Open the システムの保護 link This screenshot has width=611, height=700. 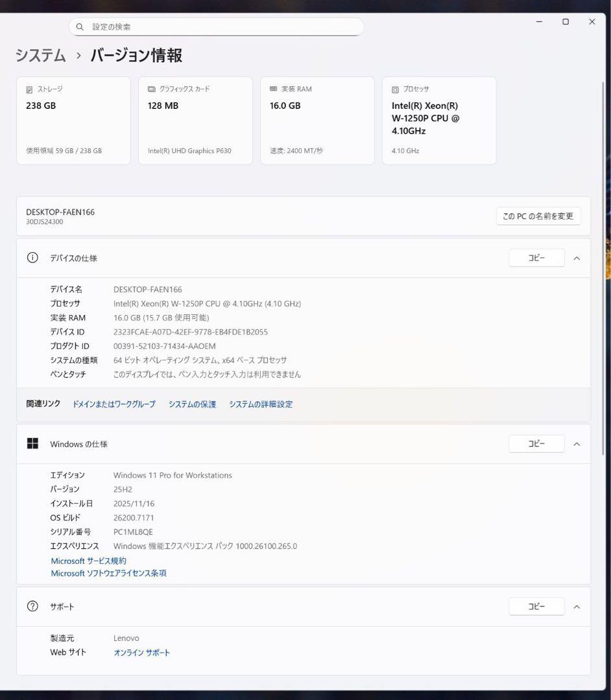pos(191,404)
